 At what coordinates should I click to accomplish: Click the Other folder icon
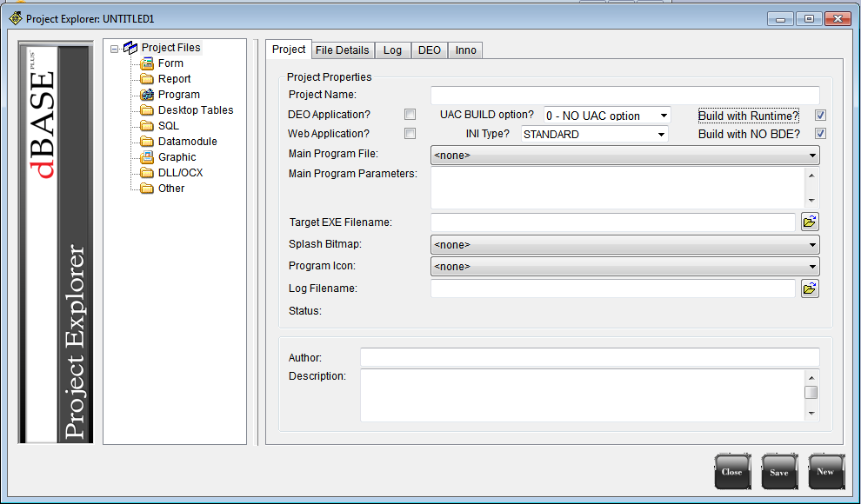click(x=147, y=188)
